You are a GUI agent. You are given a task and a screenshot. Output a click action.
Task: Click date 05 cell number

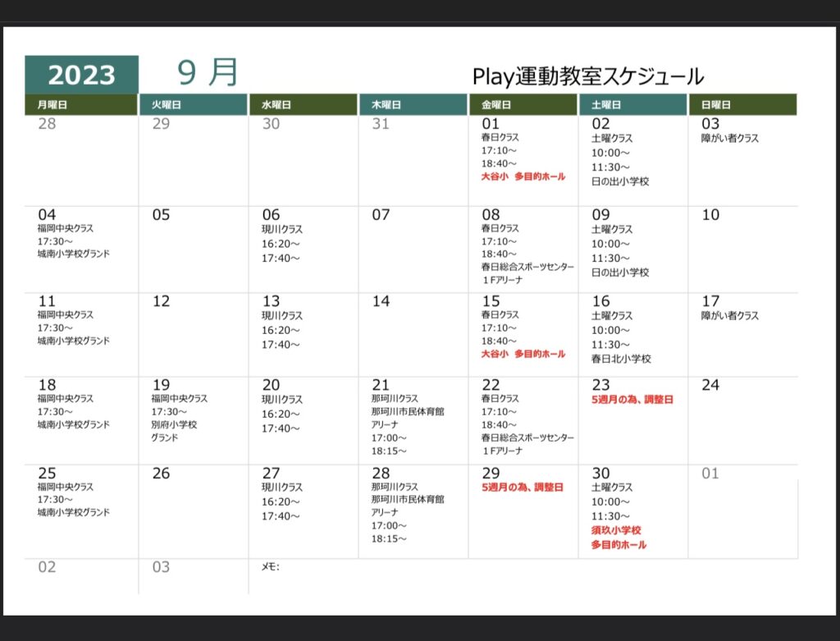tap(161, 215)
